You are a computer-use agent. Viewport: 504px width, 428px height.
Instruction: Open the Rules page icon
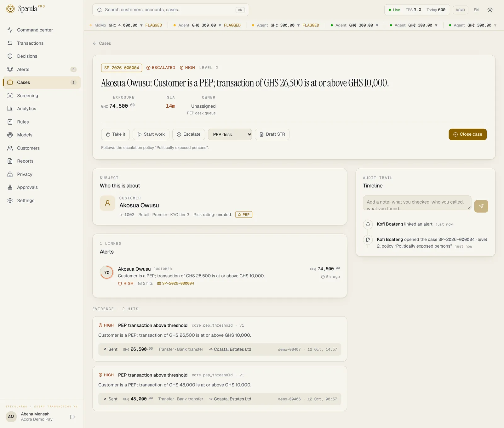(10, 122)
